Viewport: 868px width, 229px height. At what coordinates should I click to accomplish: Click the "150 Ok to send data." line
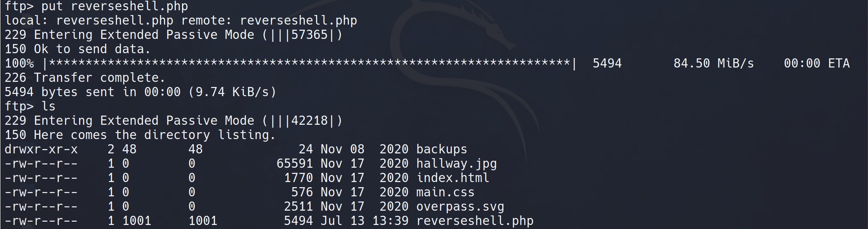tap(77, 49)
